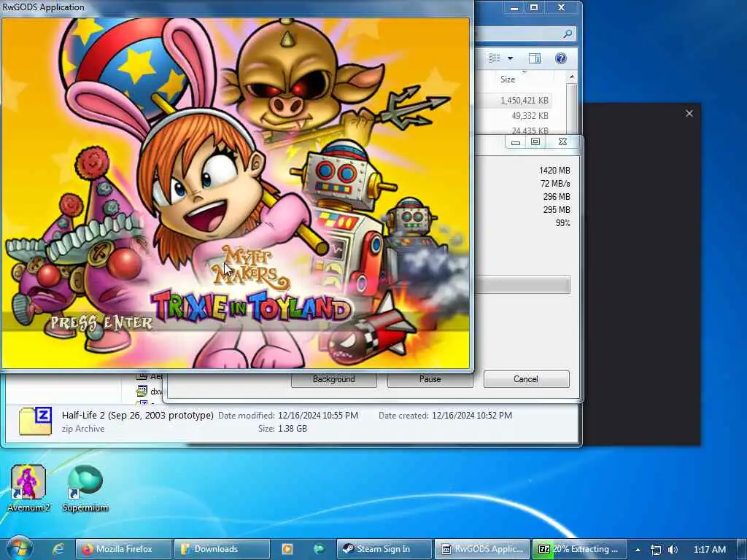The image size is (747, 560).
Task: Click the Size 1.38 GB value in details
Action: (x=293, y=429)
